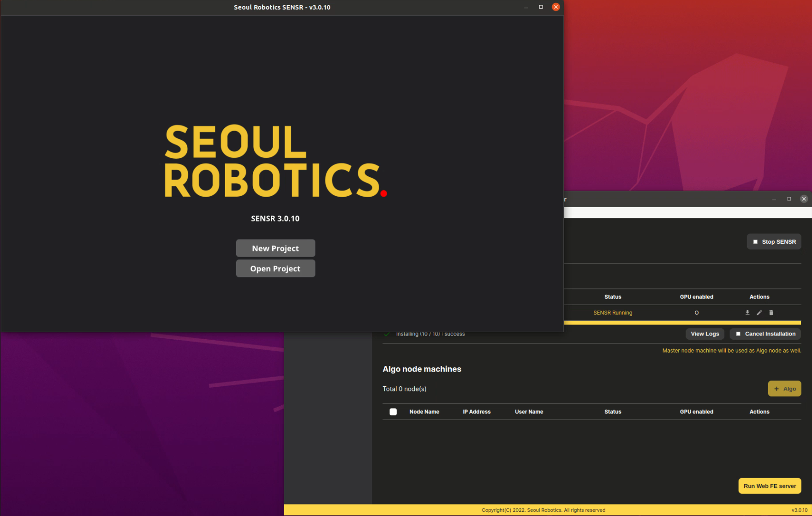Click the master node Algo warning message
Image resolution: width=812 pixels, height=516 pixels.
click(731, 350)
